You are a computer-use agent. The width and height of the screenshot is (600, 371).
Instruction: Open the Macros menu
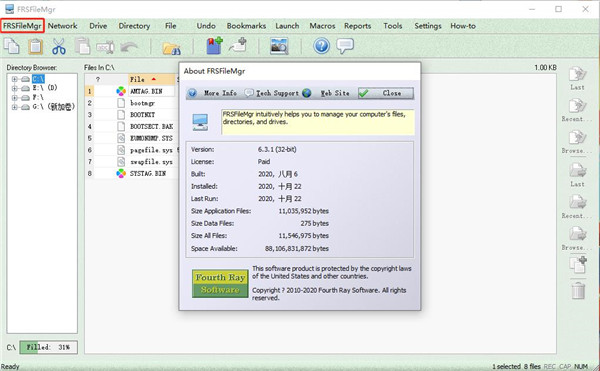pyautogui.click(x=322, y=26)
